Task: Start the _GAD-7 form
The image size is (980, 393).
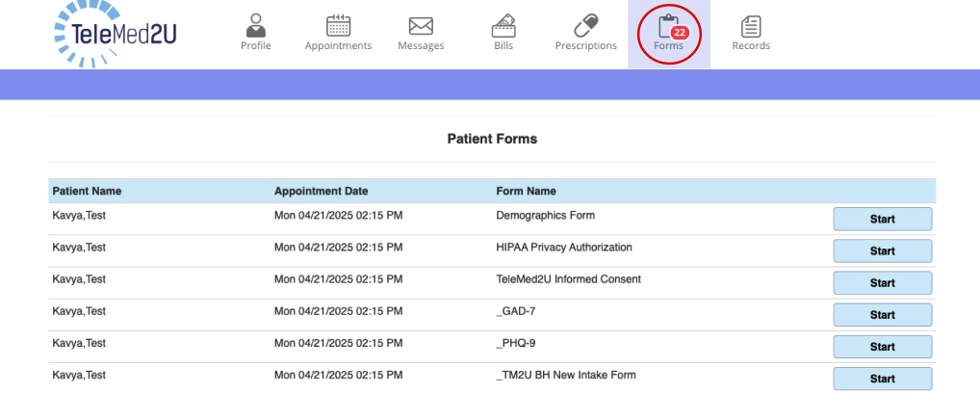Action: [x=883, y=315]
